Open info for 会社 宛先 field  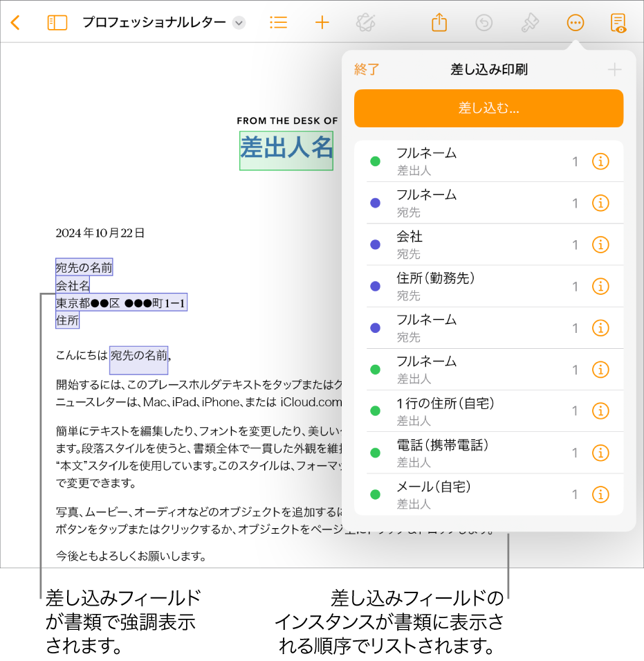coord(600,245)
